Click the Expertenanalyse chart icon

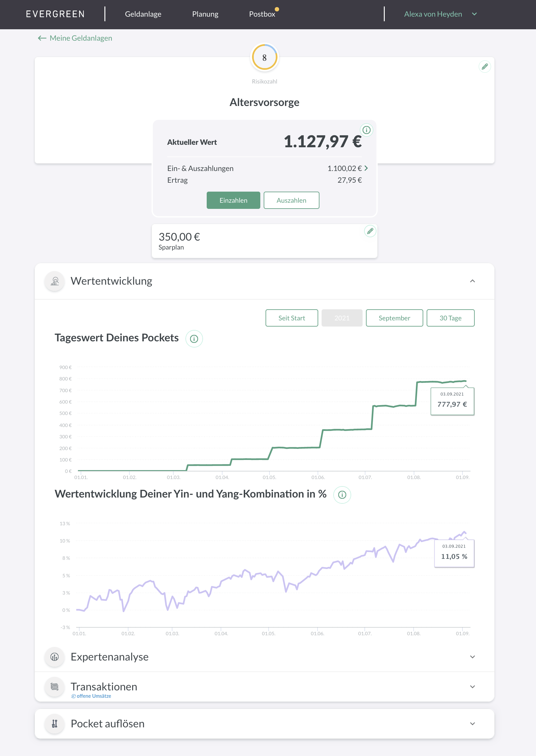coord(55,657)
